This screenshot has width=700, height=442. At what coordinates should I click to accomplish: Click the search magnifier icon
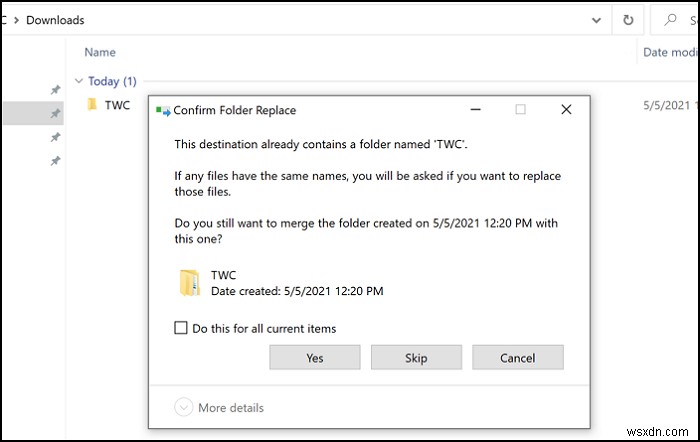[x=670, y=19]
